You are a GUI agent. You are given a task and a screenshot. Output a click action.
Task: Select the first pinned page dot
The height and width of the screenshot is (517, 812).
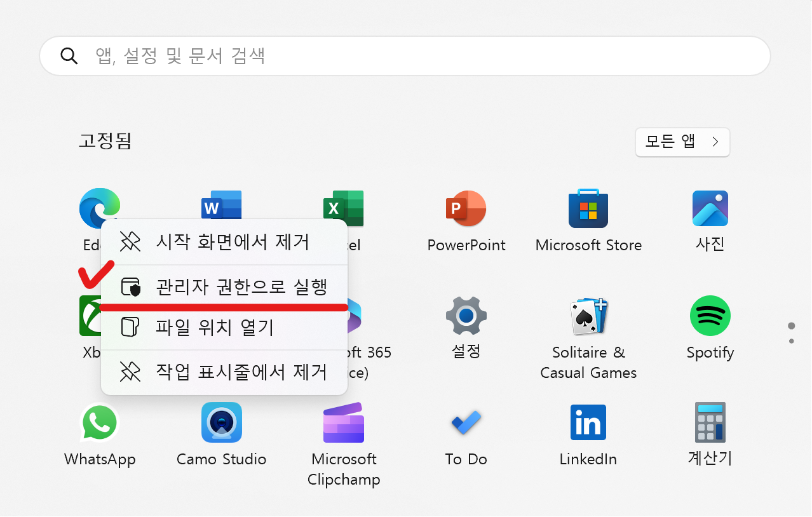click(791, 326)
